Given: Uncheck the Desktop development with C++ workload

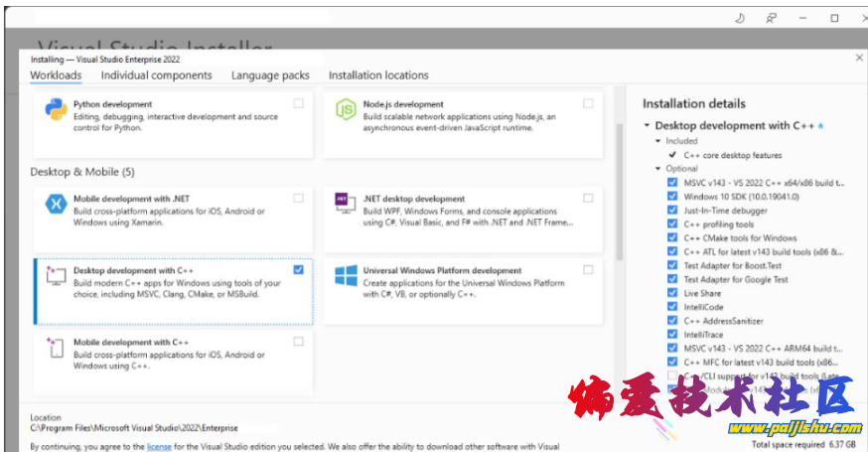Looking at the screenshot, I should point(299,269).
